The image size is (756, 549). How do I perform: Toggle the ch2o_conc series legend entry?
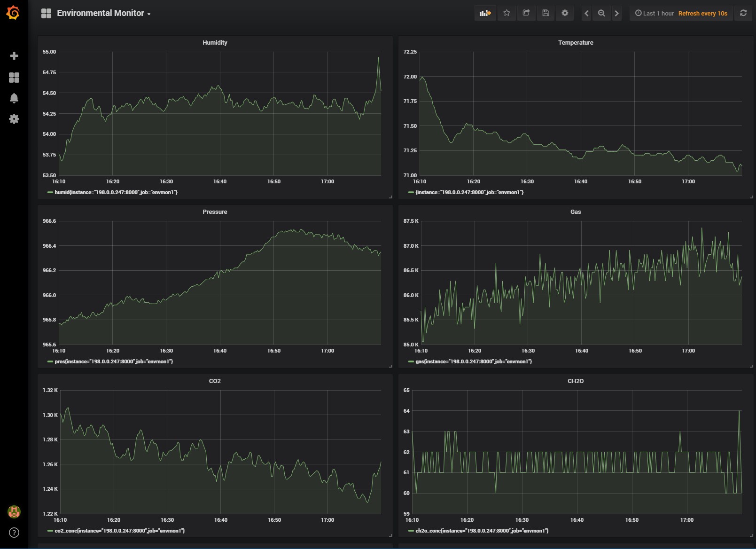(482, 531)
